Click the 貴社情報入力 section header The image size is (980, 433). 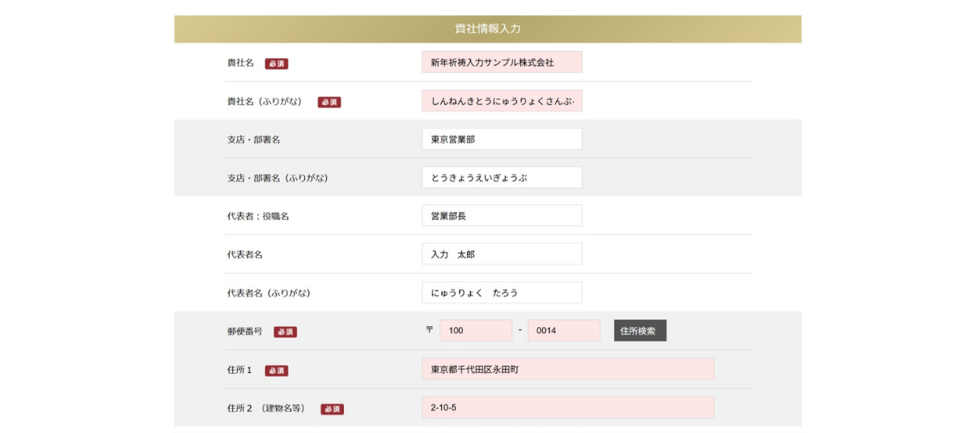point(487,28)
